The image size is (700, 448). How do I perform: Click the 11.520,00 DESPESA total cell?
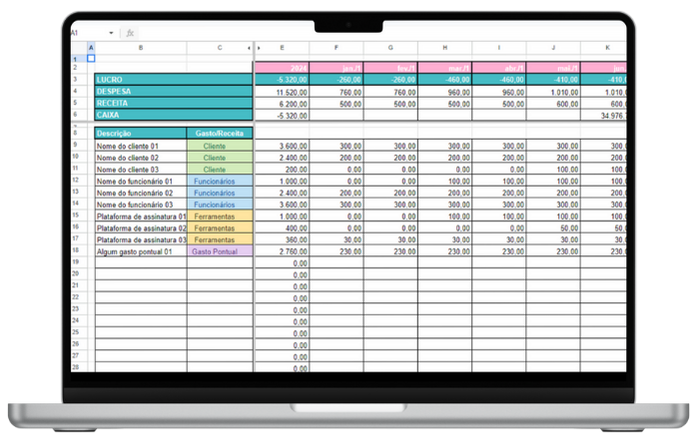point(282,92)
